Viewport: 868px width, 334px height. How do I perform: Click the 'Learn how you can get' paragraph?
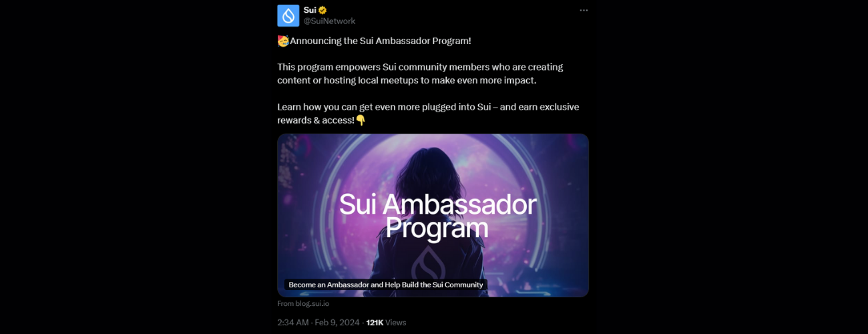tap(428, 114)
